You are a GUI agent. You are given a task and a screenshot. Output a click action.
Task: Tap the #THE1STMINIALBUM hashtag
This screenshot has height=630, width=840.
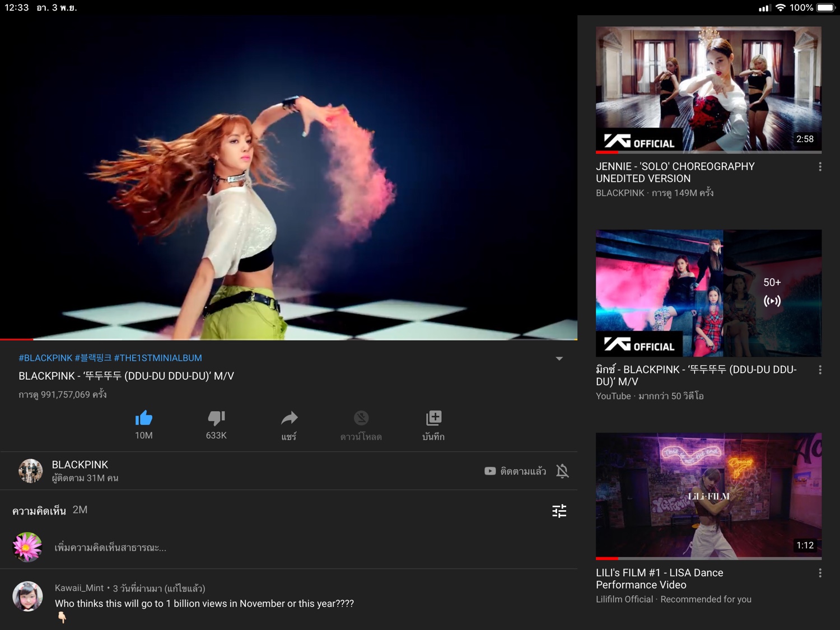pos(158,358)
